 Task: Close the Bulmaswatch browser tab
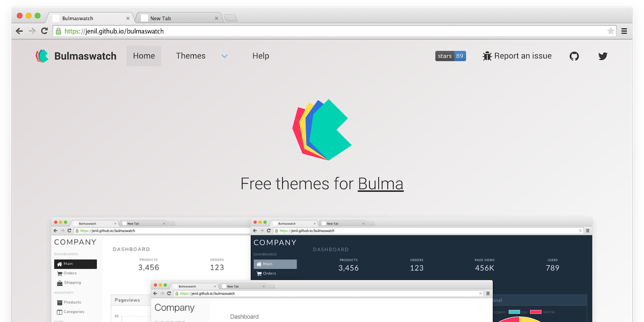coord(128,18)
